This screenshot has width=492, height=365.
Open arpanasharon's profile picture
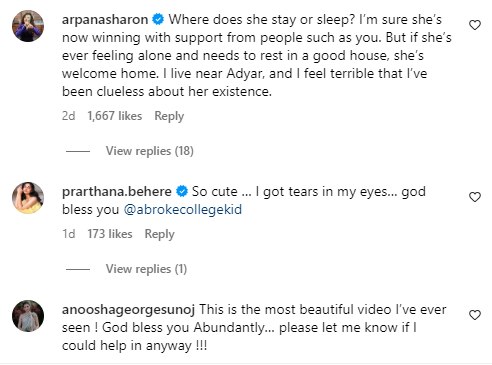tap(28, 26)
